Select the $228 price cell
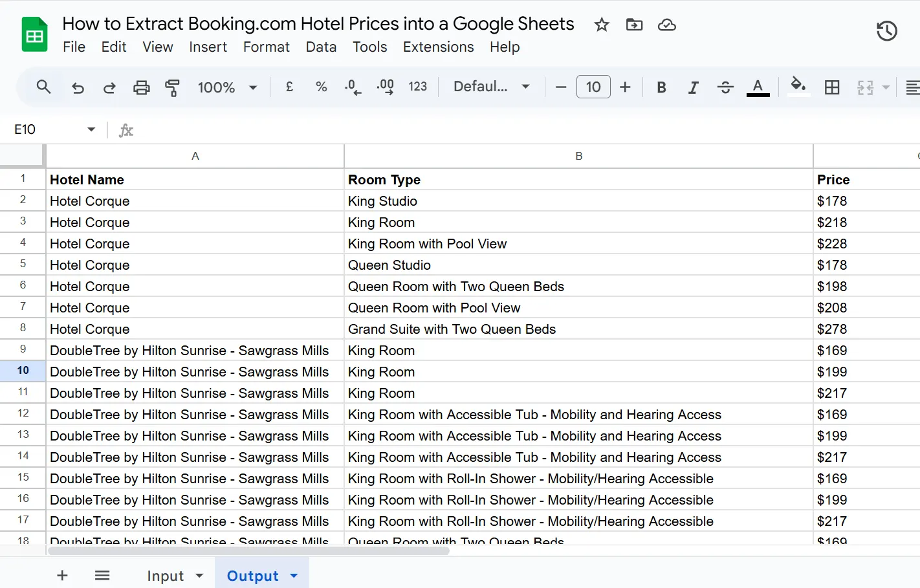Image resolution: width=920 pixels, height=588 pixels. pos(867,243)
